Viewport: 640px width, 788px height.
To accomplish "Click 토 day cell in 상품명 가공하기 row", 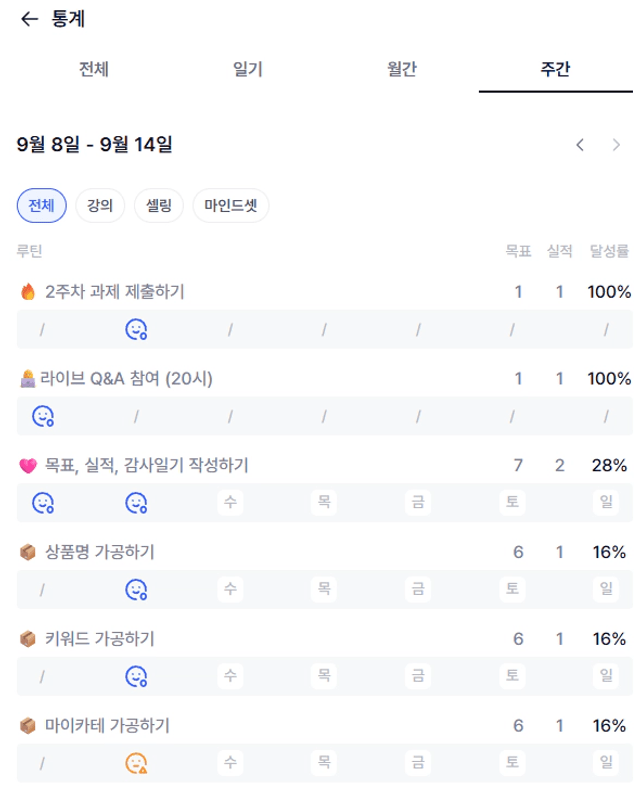I will pyautogui.click(x=511, y=589).
